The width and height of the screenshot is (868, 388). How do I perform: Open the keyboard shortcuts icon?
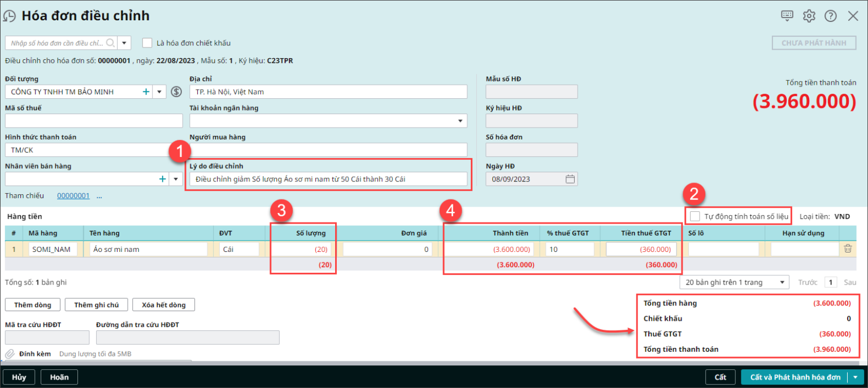(x=787, y=16)
